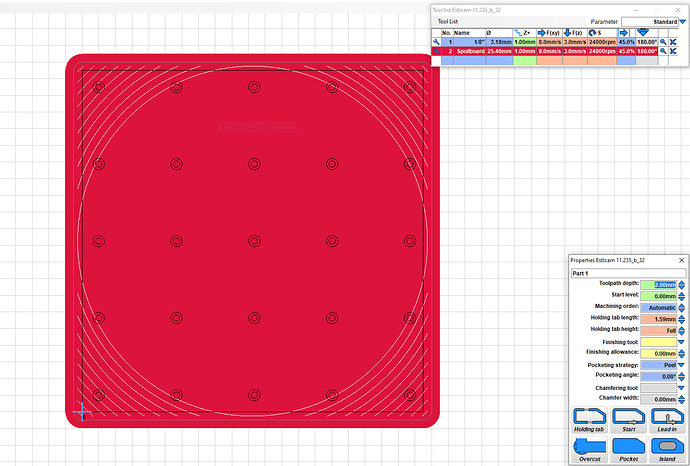Viewport: 690px width, 466px height.
Task: Click the Holding tab height Full field
Action: [658, 330]
